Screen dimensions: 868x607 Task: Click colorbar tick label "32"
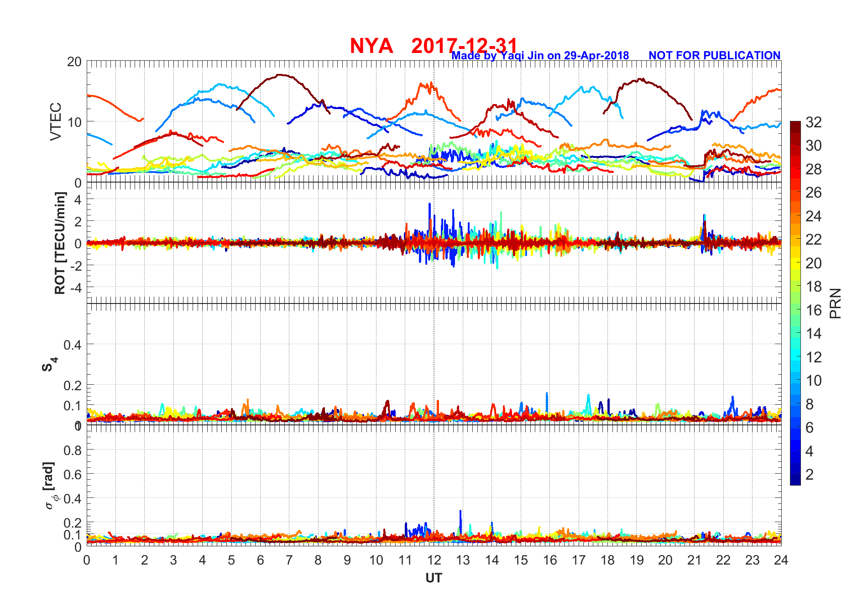click(x=814, y=122)
